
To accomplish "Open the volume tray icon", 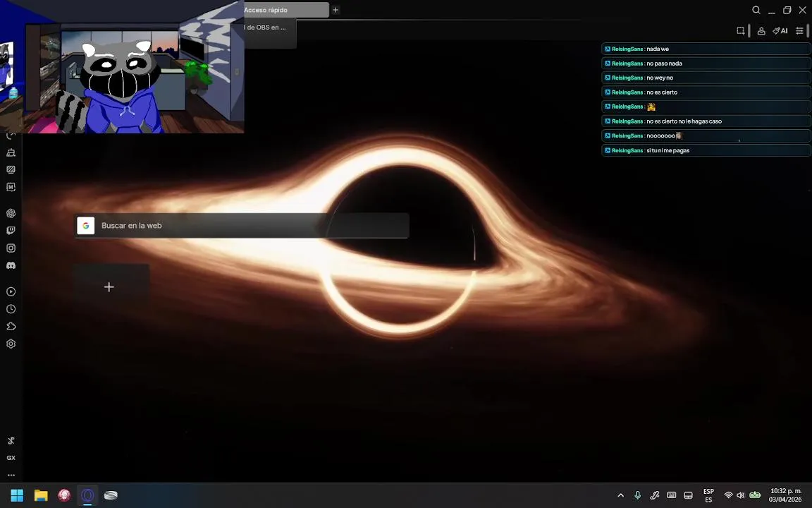I will tap(741, 495).
